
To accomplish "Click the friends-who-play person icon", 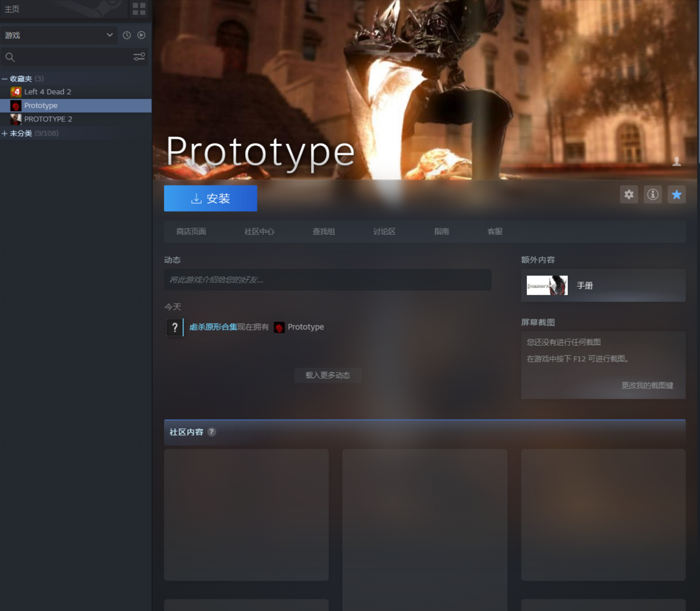I will (x=677, y=162).
